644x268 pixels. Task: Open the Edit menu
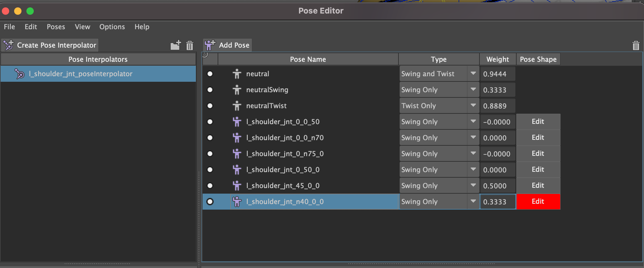pyautogui.click(x=31, y=27)
